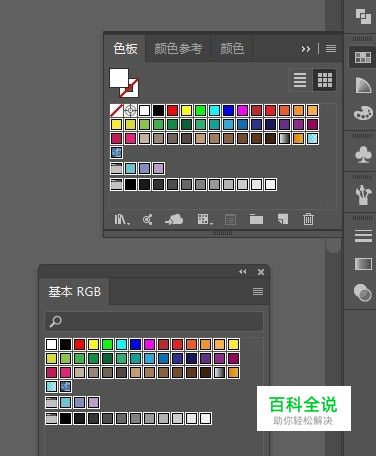Screen dimensions: 376x456
Task: Choose the Registration swatch in Swatches panel
Action: pyautogui.click(x=130, y=110)
